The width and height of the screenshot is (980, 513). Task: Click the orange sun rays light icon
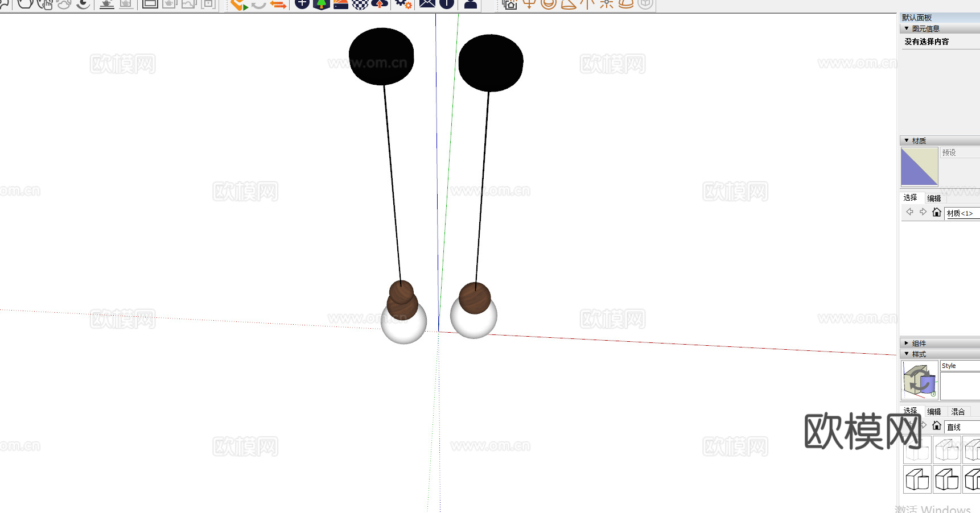607,3
